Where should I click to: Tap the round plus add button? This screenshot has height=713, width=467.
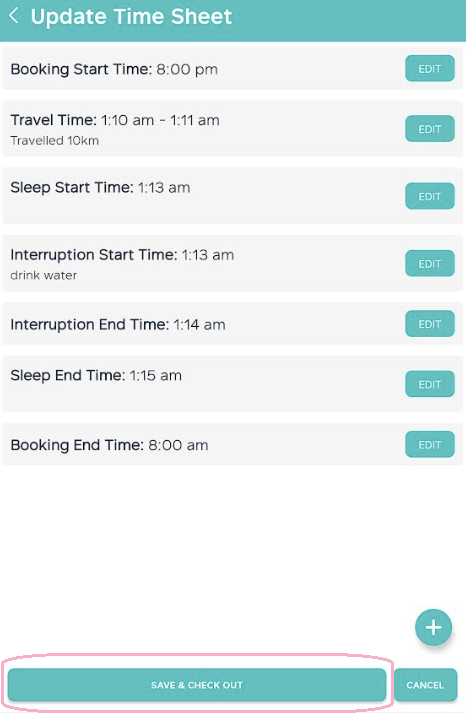click(433, 628)
